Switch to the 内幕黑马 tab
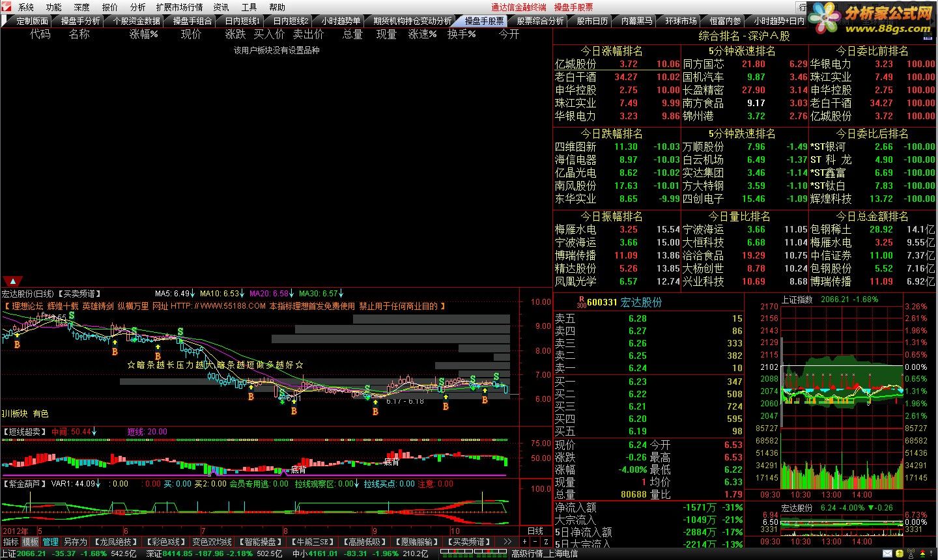The image size is (938, 560). coord(636,21)
